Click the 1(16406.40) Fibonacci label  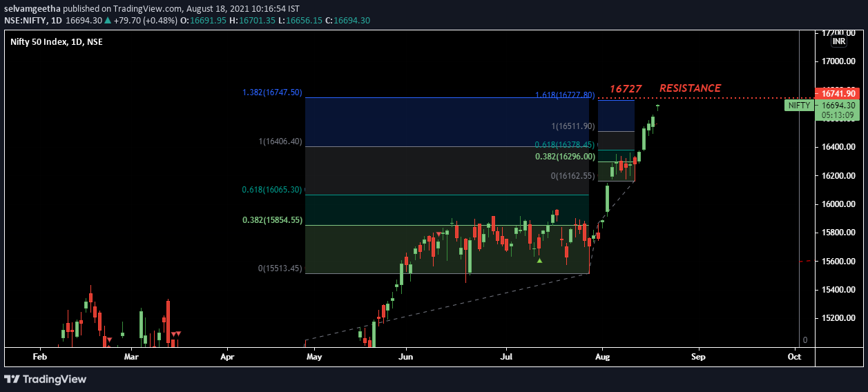coord(280,141)
